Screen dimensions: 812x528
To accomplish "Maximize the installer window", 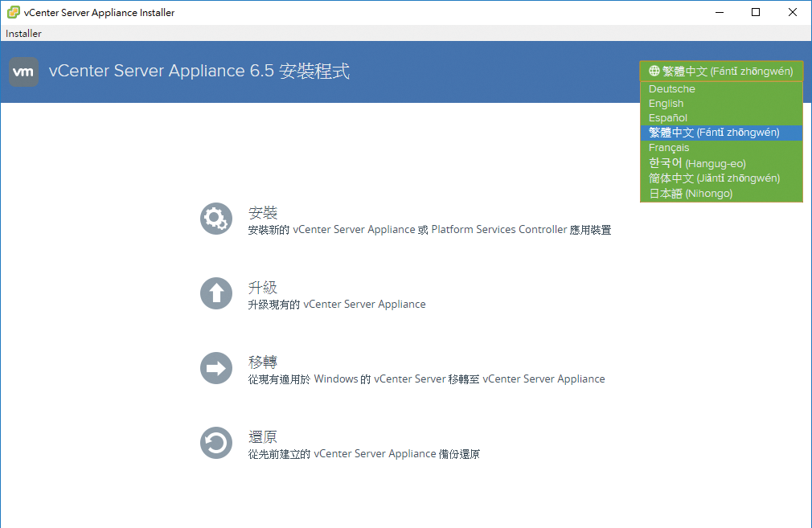I will coord(756,12).
